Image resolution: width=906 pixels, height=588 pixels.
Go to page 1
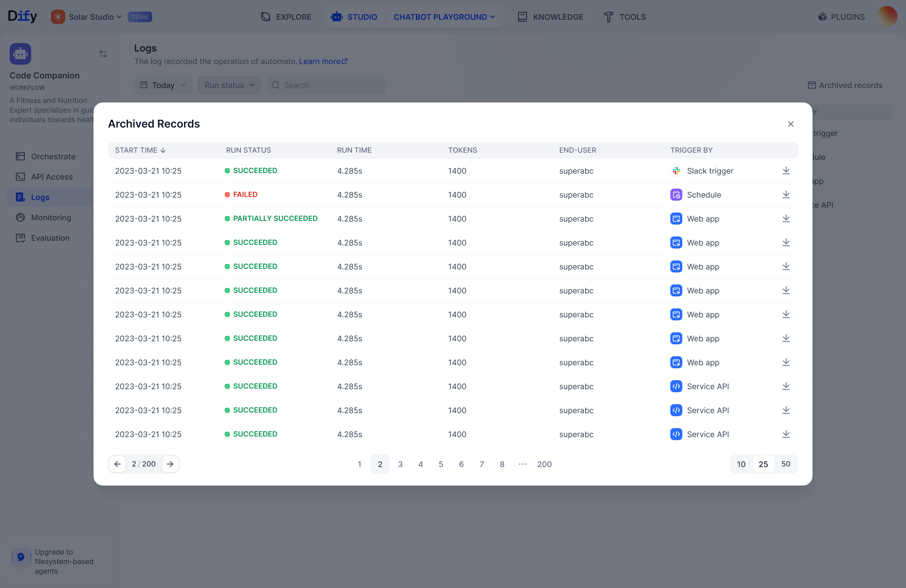coord(359,464)
